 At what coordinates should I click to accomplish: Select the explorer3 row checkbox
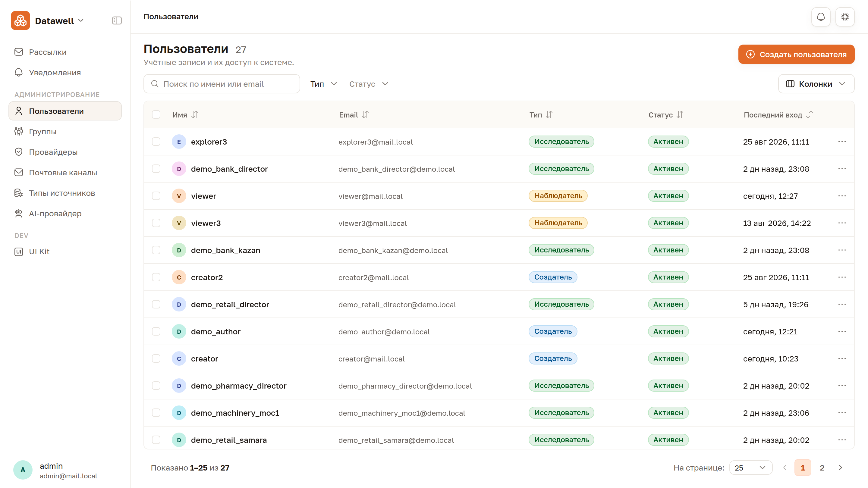point(156,142)
